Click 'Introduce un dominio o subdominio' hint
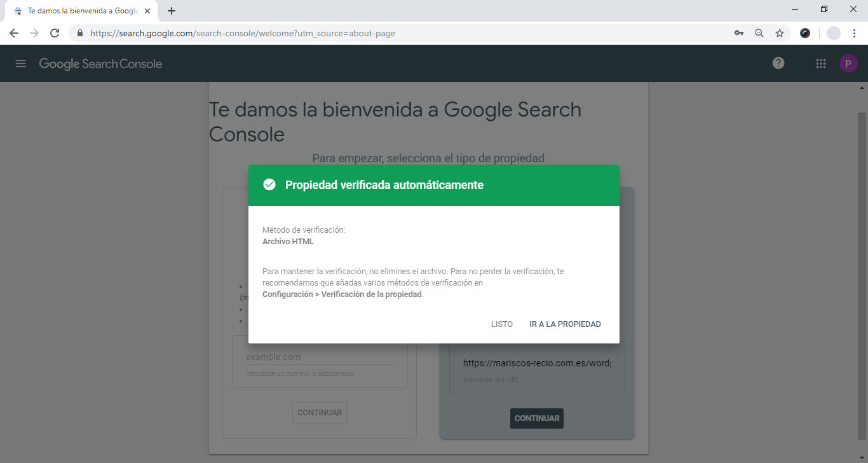Viewport: 868px width, 463px height. click(300, 373)
